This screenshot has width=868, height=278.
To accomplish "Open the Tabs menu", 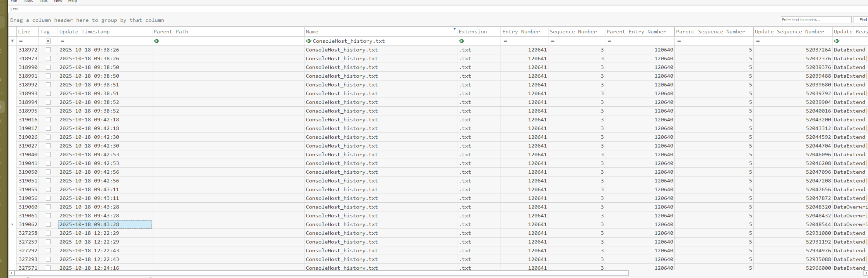I will click(x=44, y=1).
